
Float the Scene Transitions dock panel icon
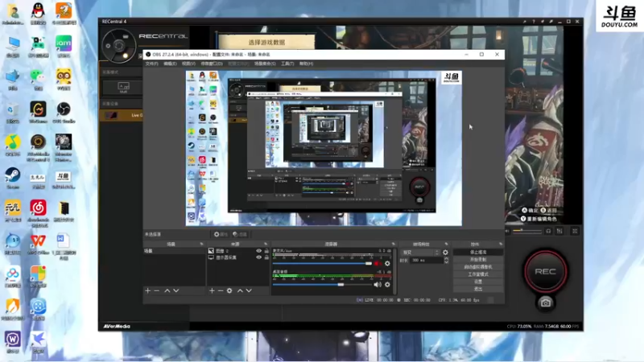447,244
